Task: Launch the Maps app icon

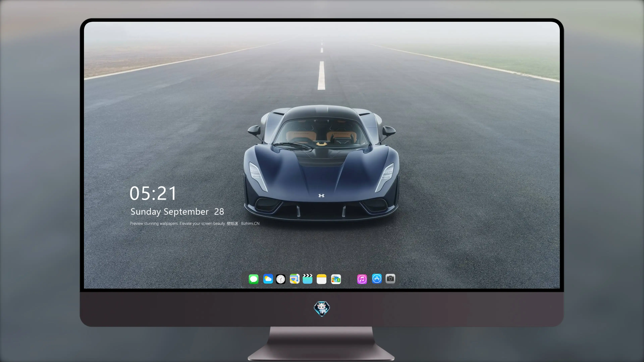Action: coord(294,279)
